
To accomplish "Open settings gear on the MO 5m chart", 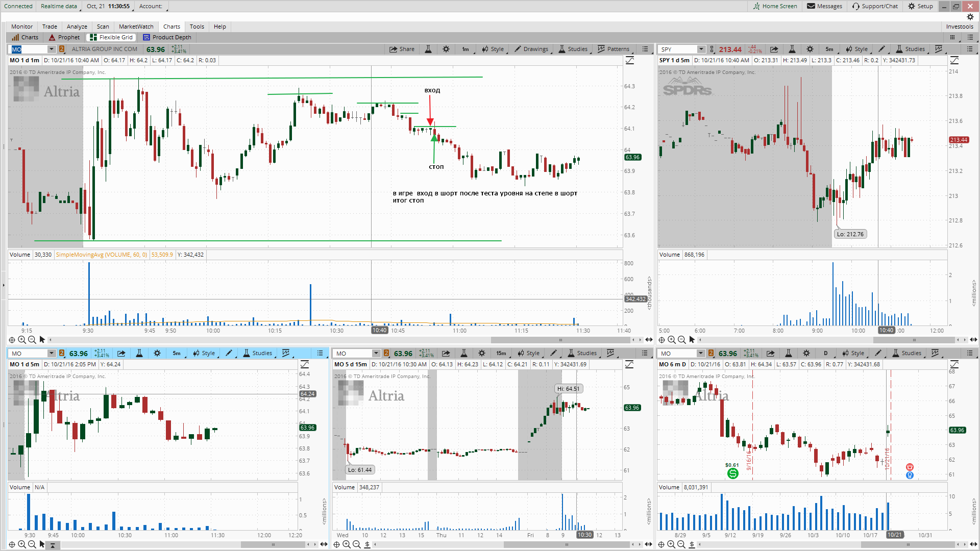I will [x=157, y=353].
